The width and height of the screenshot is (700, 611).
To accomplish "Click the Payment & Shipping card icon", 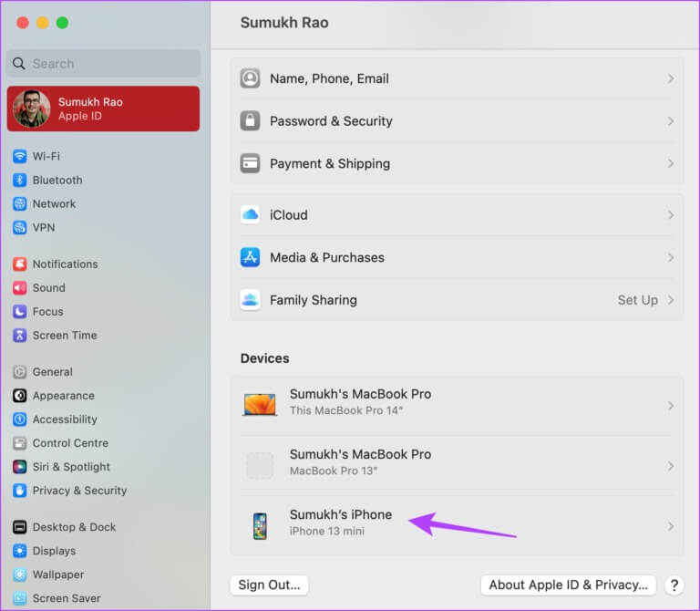I will (250, 163).
